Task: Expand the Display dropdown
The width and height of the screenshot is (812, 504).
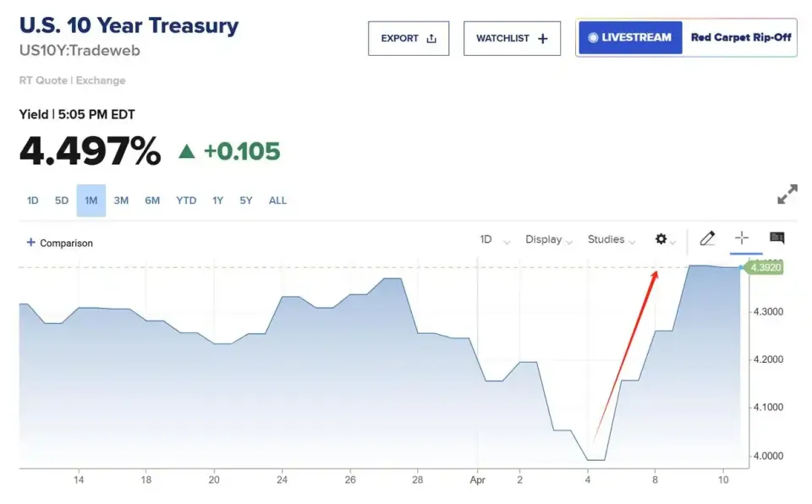Action: 548,239
